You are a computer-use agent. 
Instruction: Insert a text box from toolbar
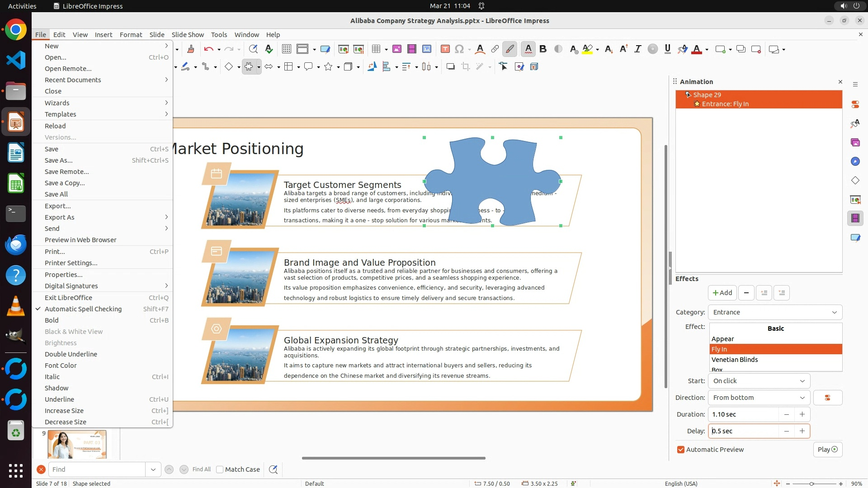point(445,49)
